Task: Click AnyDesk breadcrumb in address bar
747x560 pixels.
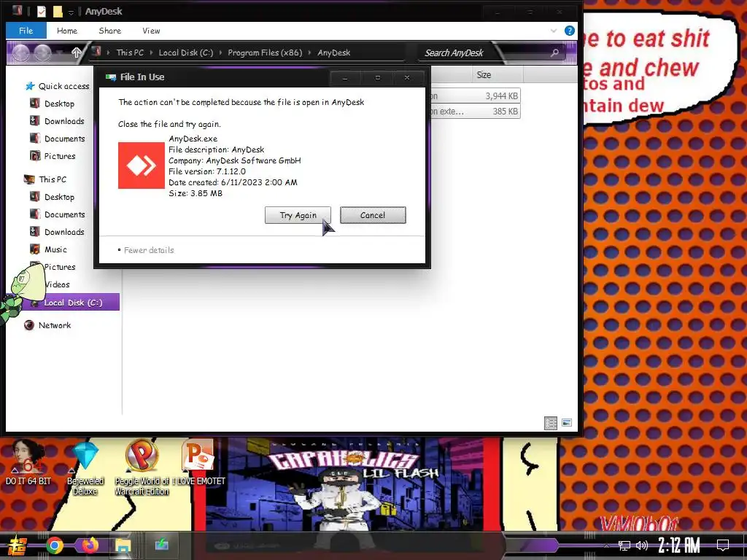Action: 334,52
